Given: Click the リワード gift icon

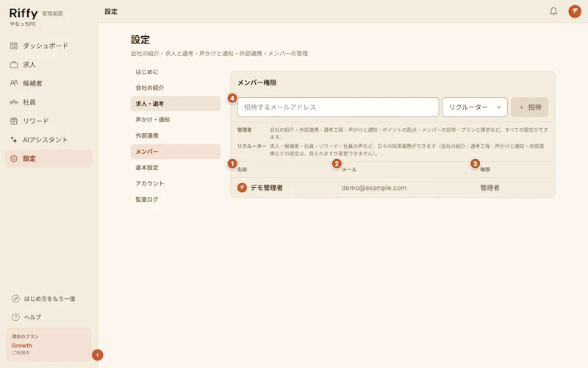Looking at the screenshot, I should pyautogui.click(x=14, y=121).
